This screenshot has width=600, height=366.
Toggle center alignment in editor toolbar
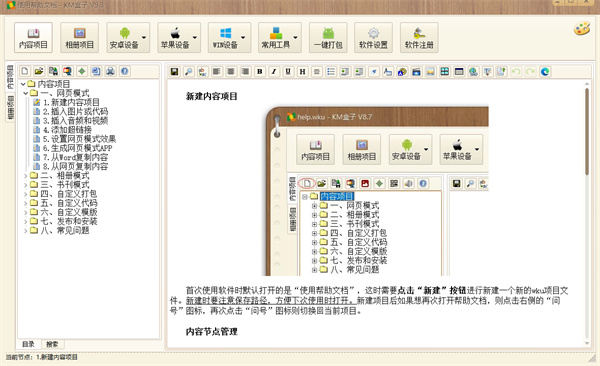[231, 72]
